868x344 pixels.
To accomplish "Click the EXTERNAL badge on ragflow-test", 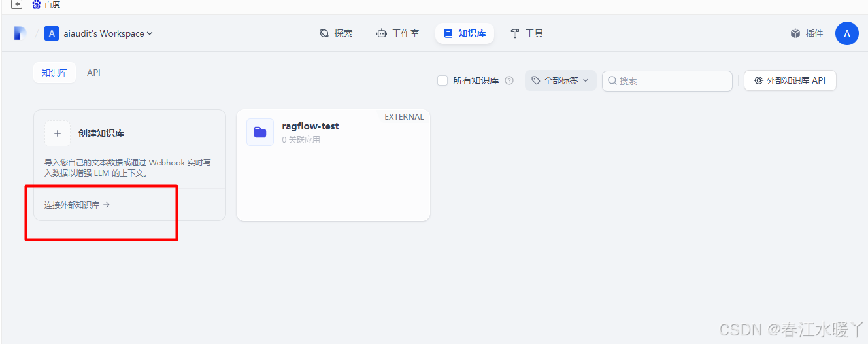I will tap(404, 117).
